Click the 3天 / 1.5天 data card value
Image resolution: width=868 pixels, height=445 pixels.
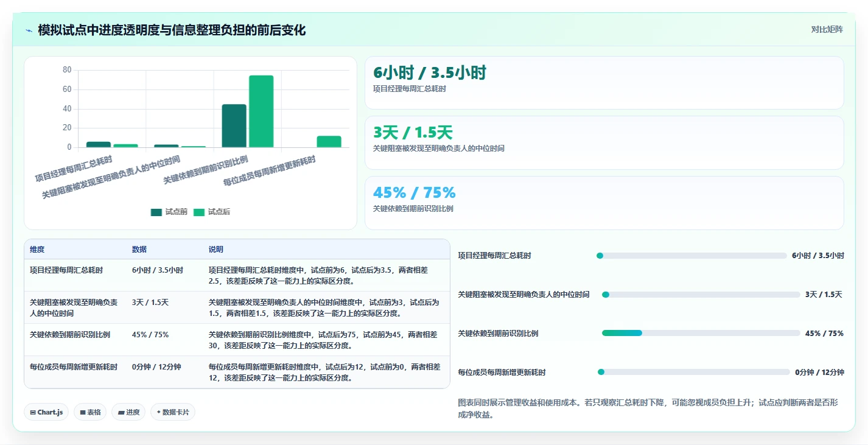(x=413, y=133)
